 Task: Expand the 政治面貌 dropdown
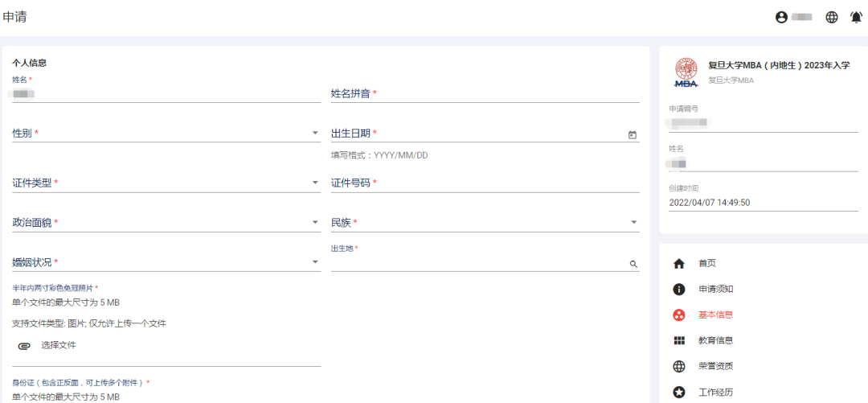pos(315,223)
